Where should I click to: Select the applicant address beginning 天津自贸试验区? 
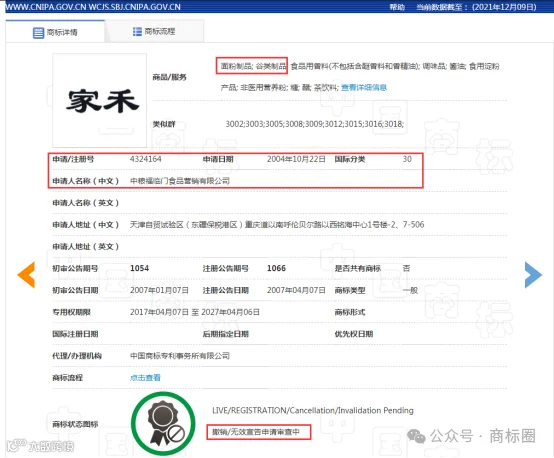click(277, 224)
